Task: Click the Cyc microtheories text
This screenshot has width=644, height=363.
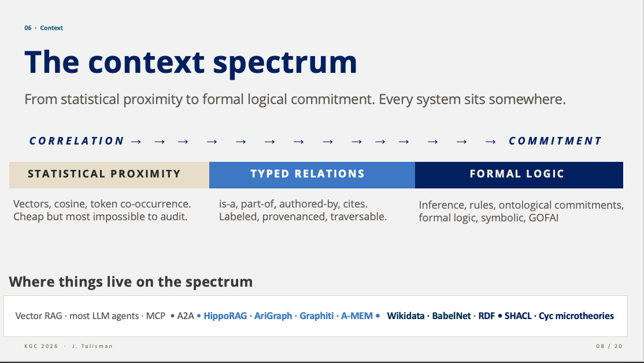Action: coord(576,316)
